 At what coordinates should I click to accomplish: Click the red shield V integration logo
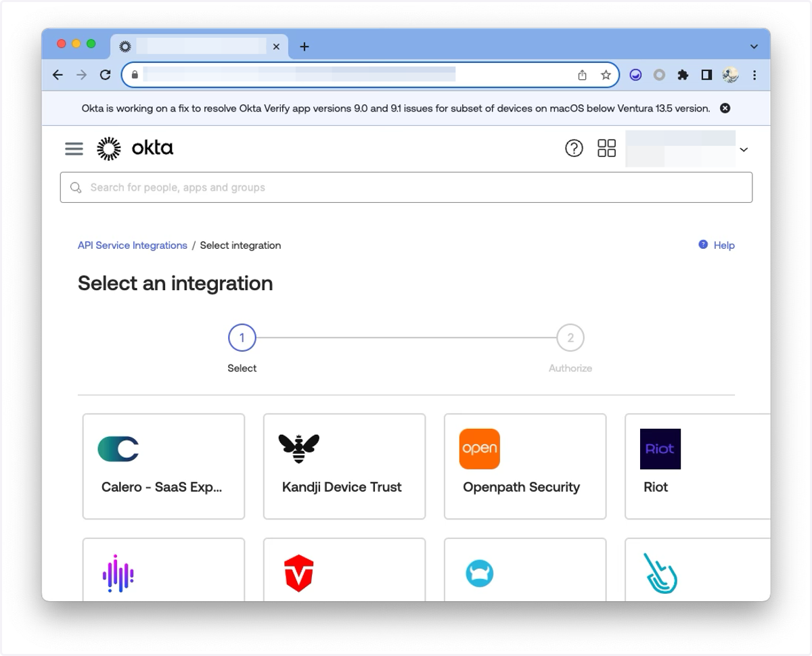coord(298,573)
